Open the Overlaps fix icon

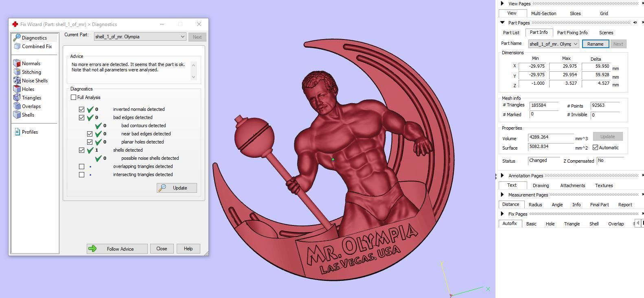click(17, 106)
